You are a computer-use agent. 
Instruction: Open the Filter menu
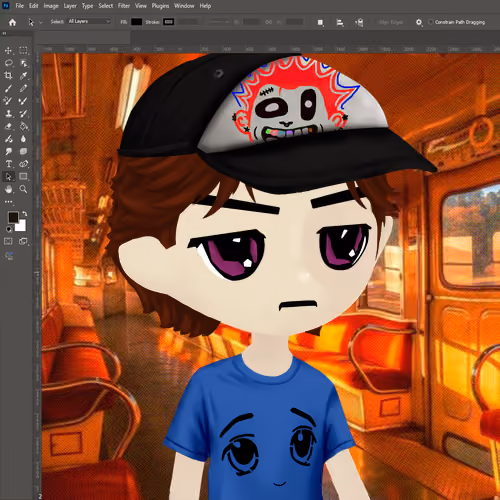pos(124,6)
